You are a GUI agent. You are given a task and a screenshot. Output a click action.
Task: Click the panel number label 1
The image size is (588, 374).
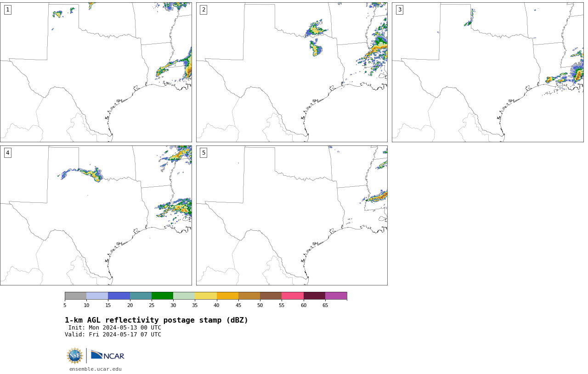tap(7, 10)
